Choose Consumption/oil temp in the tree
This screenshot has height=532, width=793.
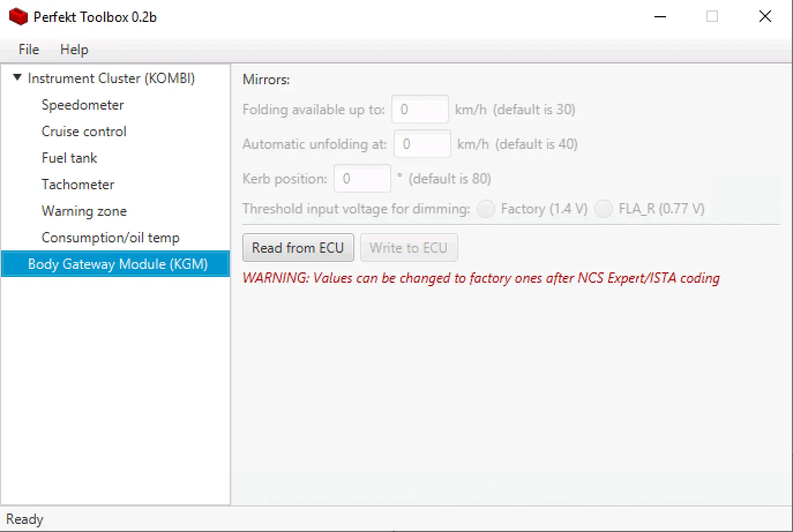click(x=110, y=238)
